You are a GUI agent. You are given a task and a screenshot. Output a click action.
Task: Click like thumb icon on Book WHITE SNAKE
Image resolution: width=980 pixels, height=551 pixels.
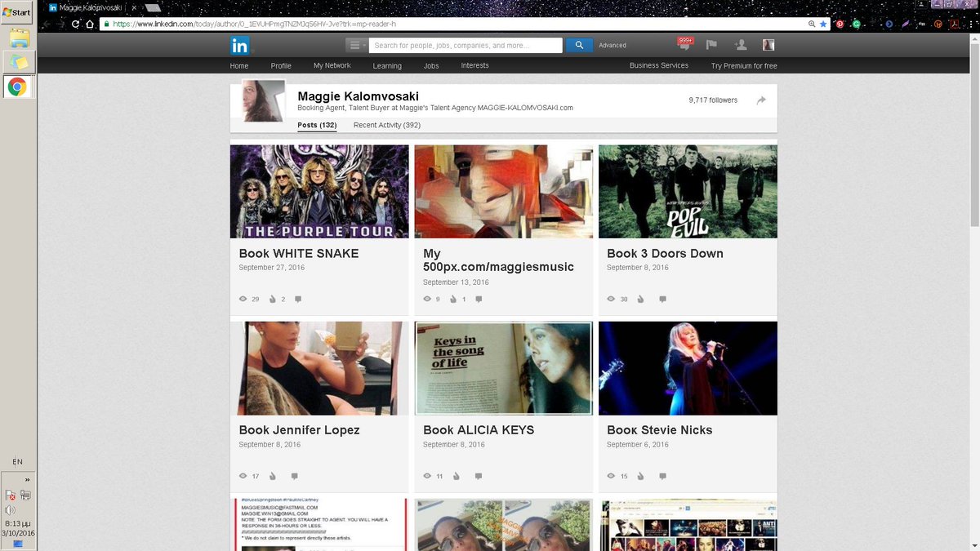point(273,300)
